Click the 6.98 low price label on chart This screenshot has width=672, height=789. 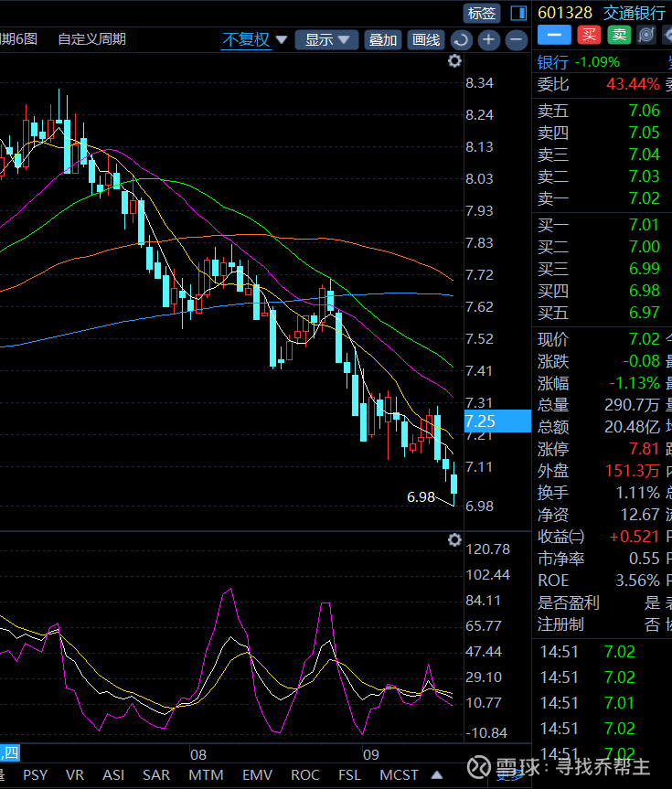point(421,497)
